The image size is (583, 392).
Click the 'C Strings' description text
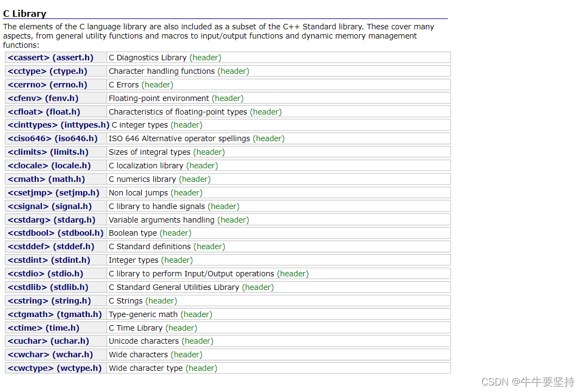(x=126, y=301)
